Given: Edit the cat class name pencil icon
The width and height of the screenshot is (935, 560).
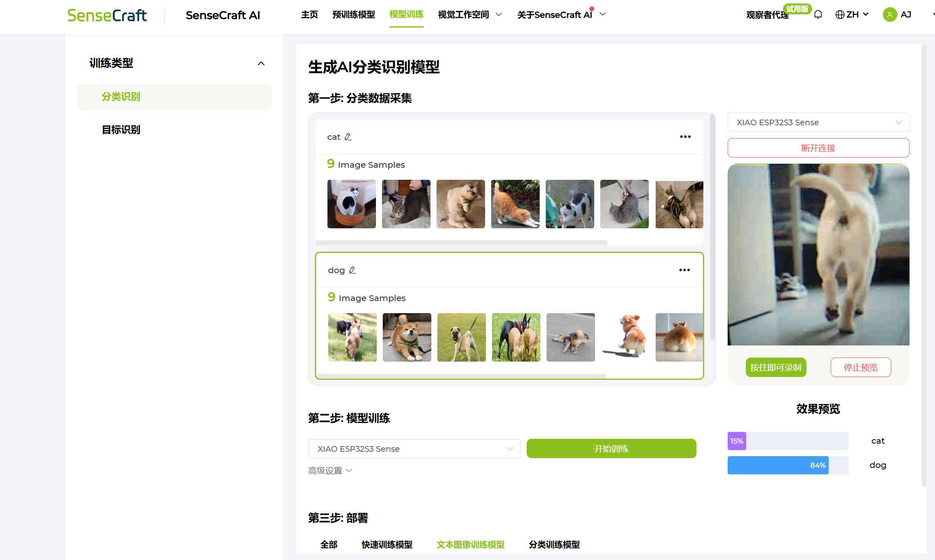Looking at the screenshot, I should tap(348, 137).
